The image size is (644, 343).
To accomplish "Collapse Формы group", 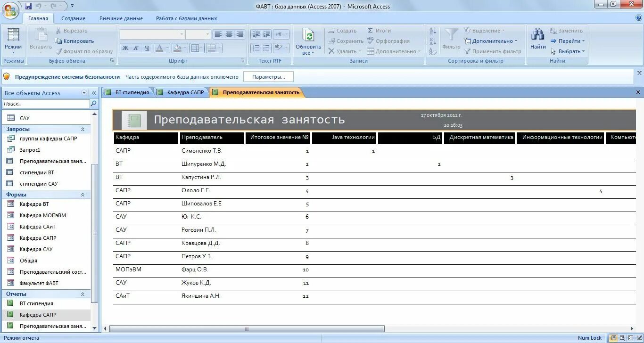I will [83, 195].
